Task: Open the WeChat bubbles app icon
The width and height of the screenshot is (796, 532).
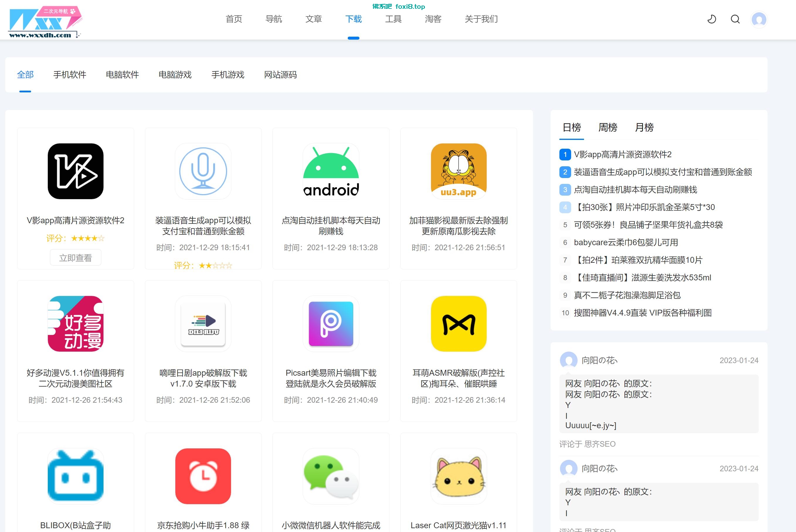Action: pos(331,476)
